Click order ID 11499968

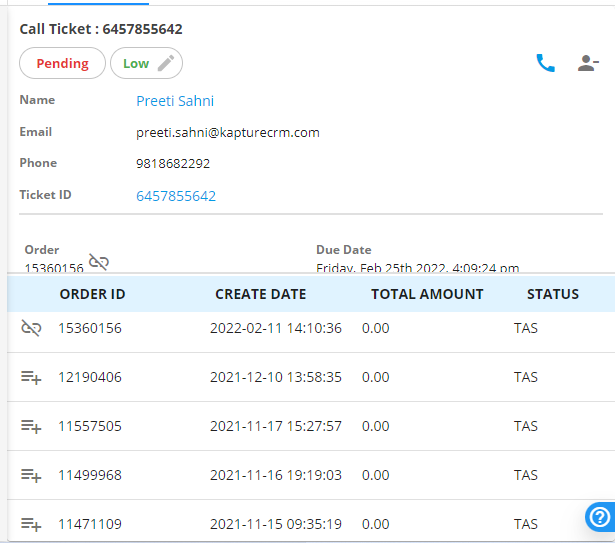90,475
